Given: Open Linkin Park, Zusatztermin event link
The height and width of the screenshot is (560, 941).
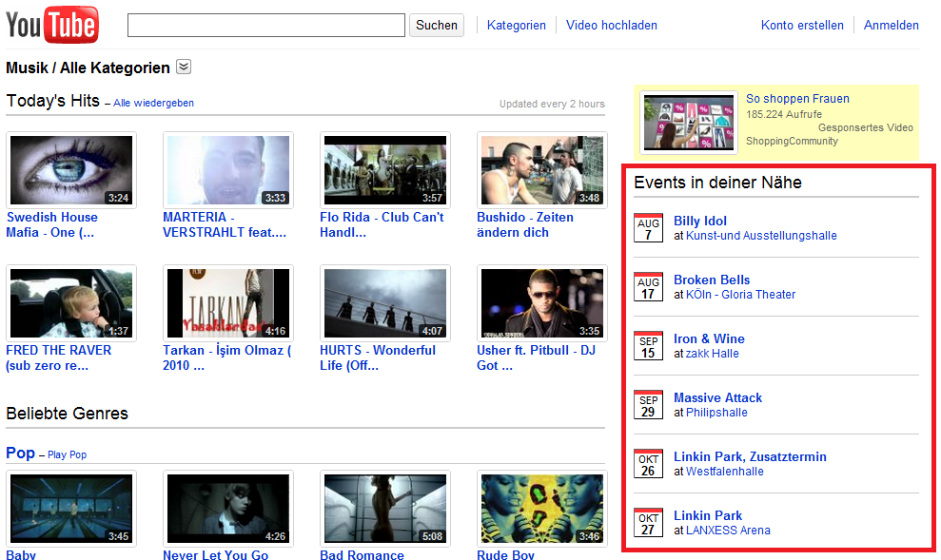Looking at the screenshot, I should [750, 456].
